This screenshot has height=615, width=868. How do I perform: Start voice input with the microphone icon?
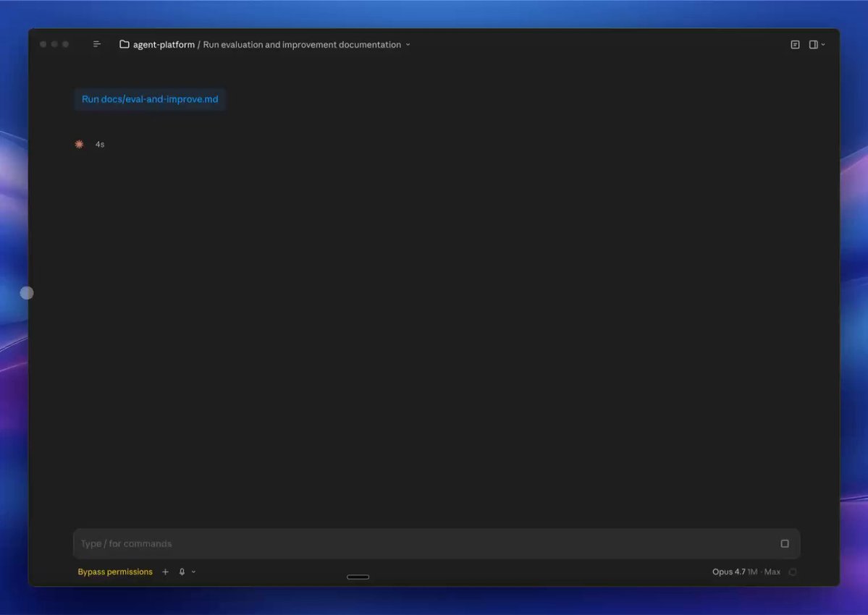coord(182,572)
